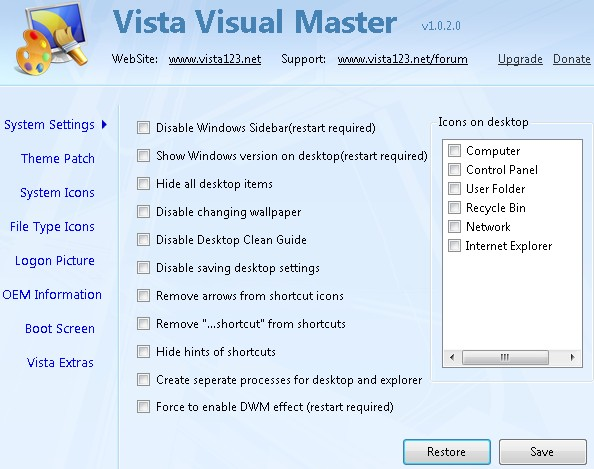Viewport: 594px width, 469px height.
Task: Open the Boot Screen section
Action: coord(60,328)
